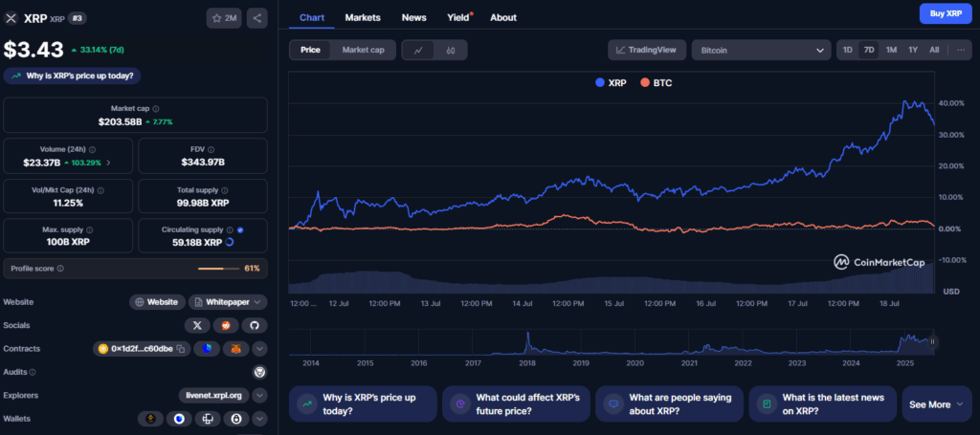Click the Buy XRP button
The height and width of the screenshot is (435, 980).
coord(946,13)
